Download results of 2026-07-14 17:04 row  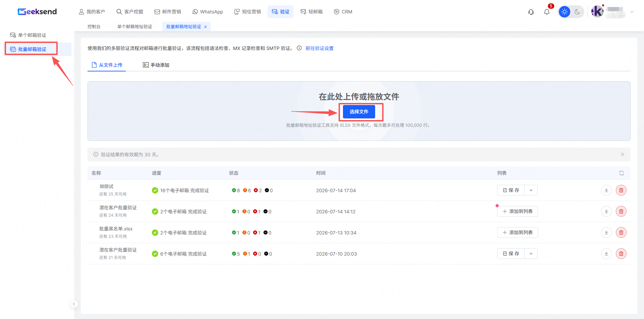tap(606, 190)
